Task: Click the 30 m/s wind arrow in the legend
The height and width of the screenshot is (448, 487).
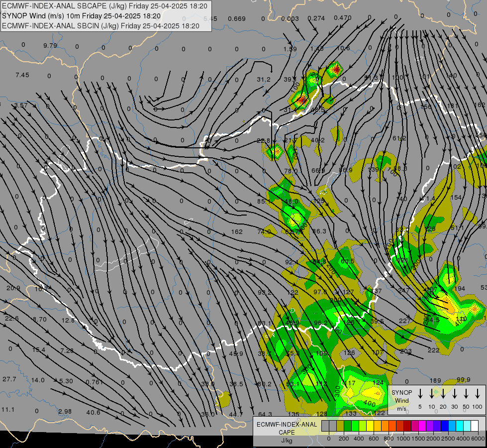Action: coord(455,394)
